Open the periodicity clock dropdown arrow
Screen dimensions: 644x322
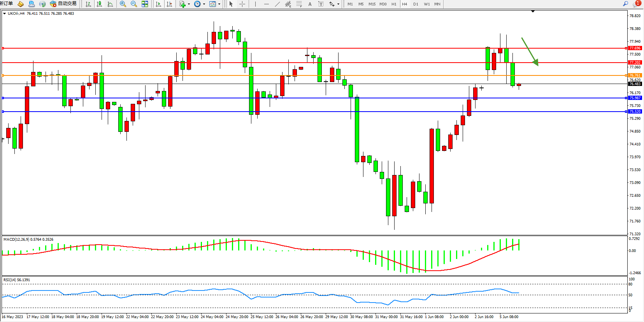pyautogui.click(x=204, y=4)
